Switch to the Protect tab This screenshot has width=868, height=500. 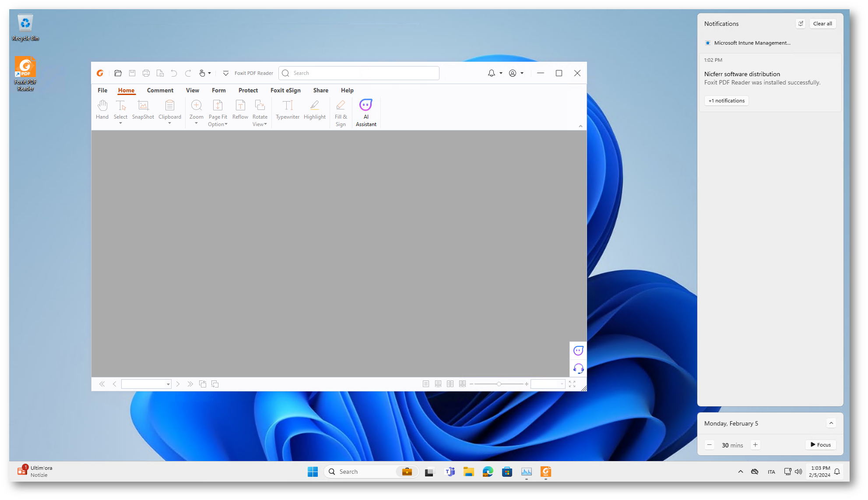click(248, 91)
